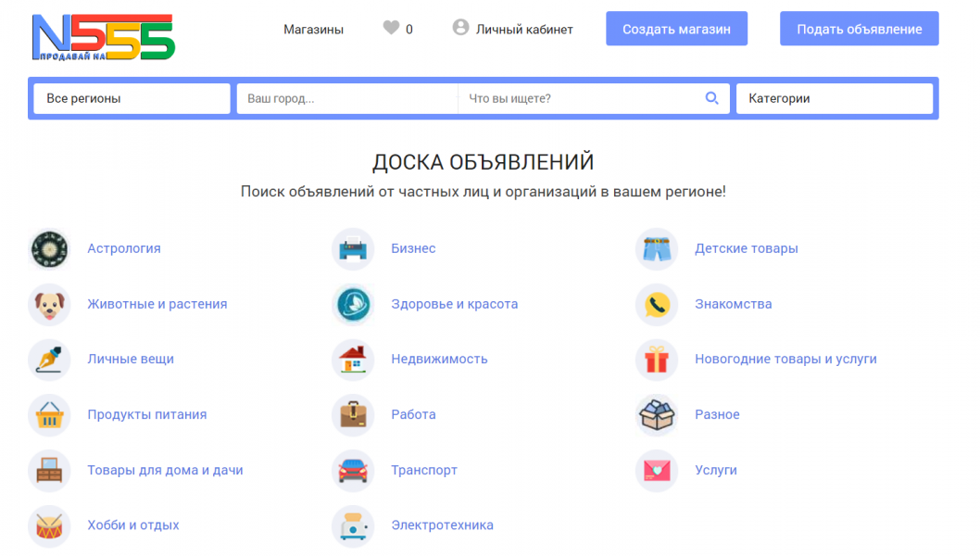Click the dog face Животные icon

[49, 305]
